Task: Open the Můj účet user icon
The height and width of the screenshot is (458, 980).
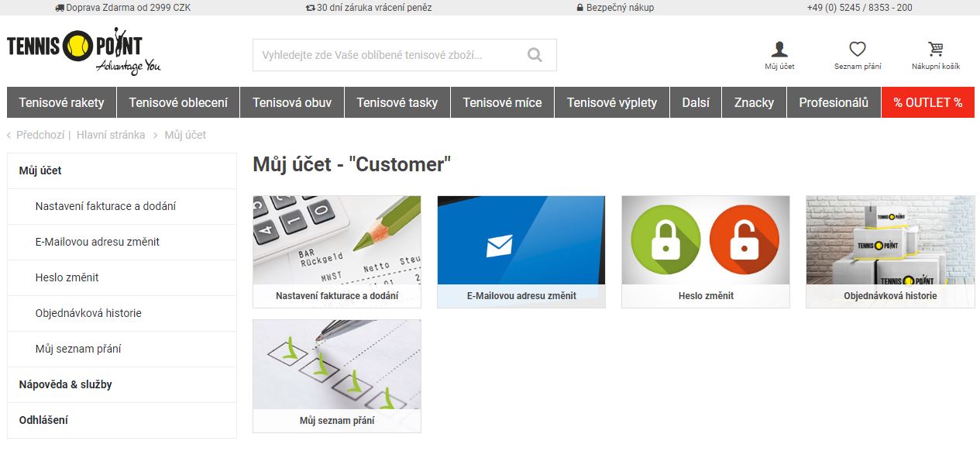Action: 779,50
